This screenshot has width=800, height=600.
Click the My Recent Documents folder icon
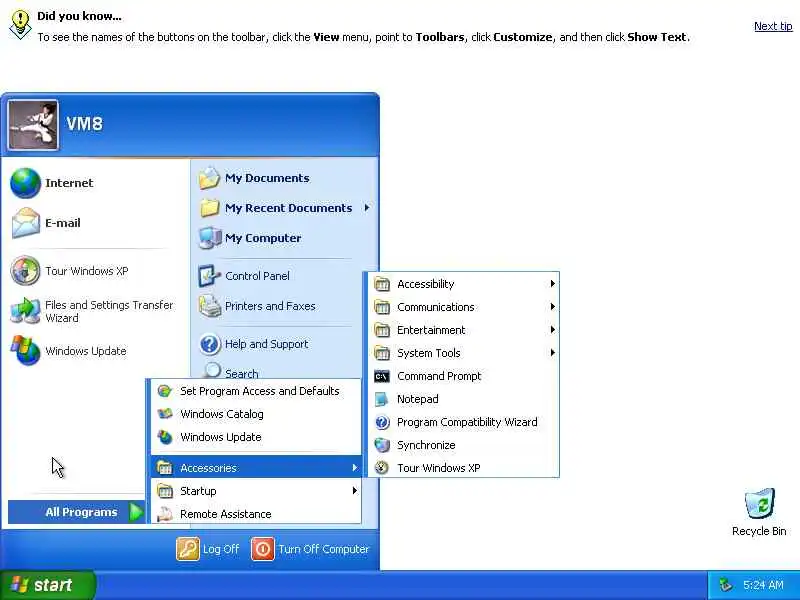(209, 208)
